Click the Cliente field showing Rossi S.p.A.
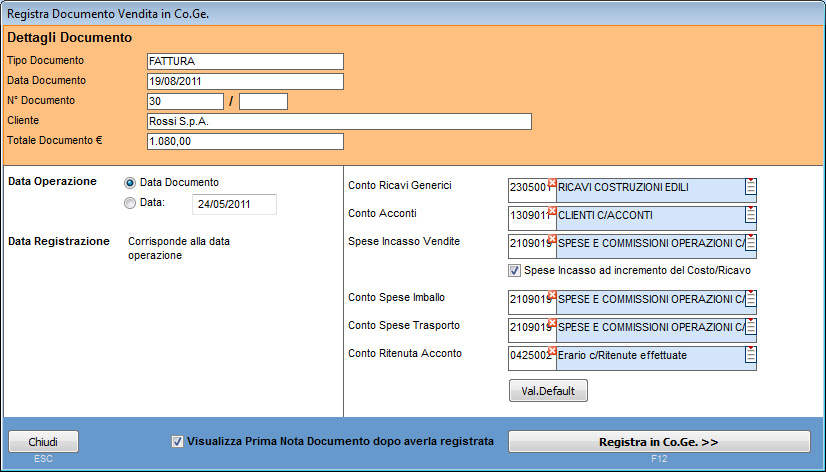 pos(338,122)
